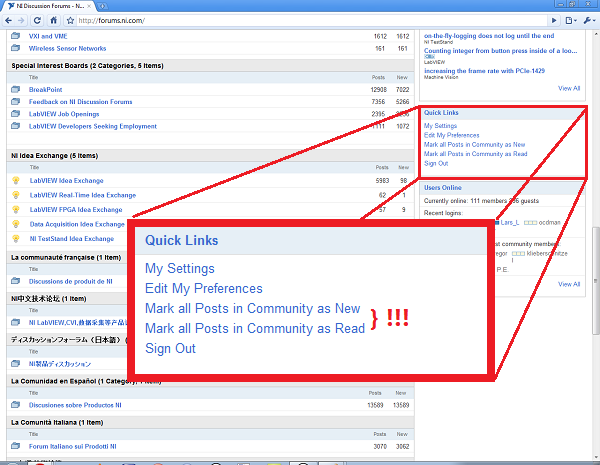Open the browser home page icon
Screen dimensions: 600x465
pyautogui.click(x=54, y=20)
